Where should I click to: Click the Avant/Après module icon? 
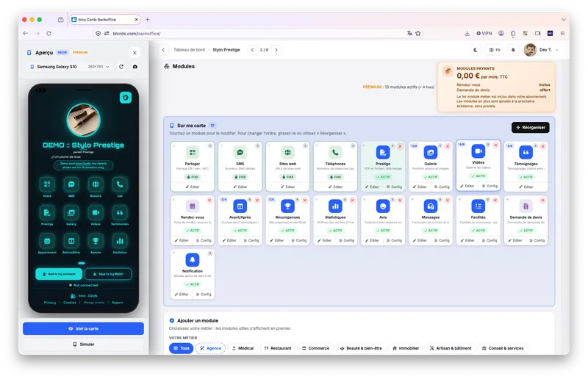pos(240,206)
